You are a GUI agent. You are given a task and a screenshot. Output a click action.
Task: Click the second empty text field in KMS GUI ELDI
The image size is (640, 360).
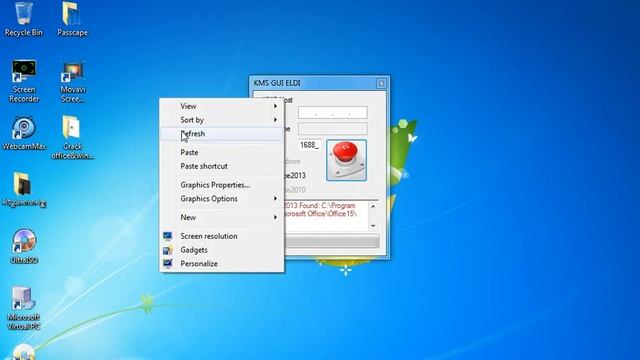pyautogui.click(x=333, y=129)
